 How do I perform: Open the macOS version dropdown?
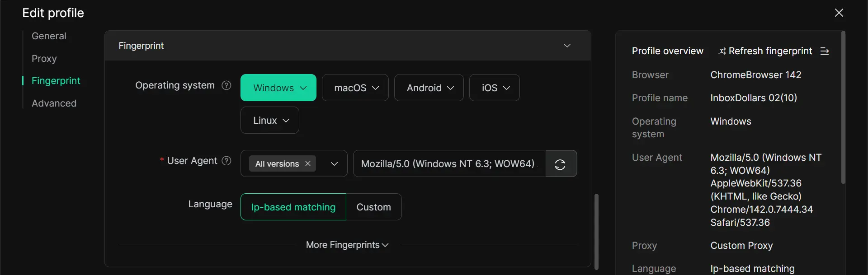click(355, 88)
